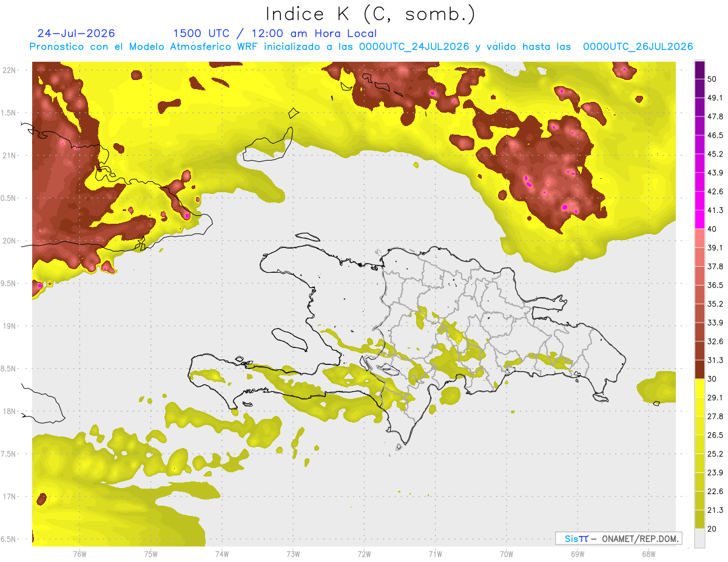
Task: Click the colorbar value '45.2'
Action: [x=715, y=154]
